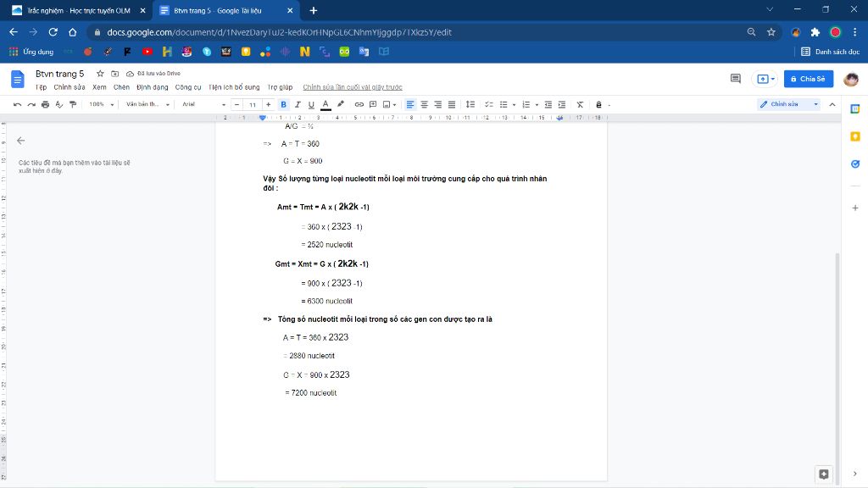Close the document outline panel
Viewport: 868px width, 488px height.
point(21,141)
